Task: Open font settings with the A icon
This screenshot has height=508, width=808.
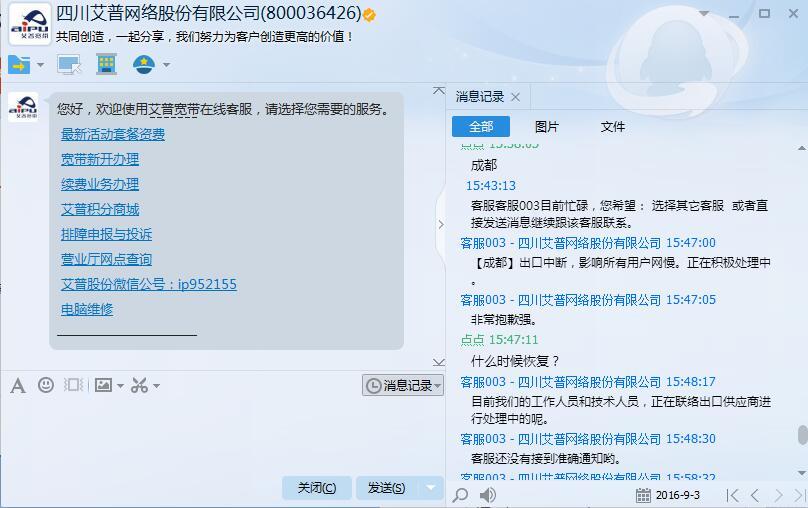Action: pyautogui.click(x=18, y=385)
